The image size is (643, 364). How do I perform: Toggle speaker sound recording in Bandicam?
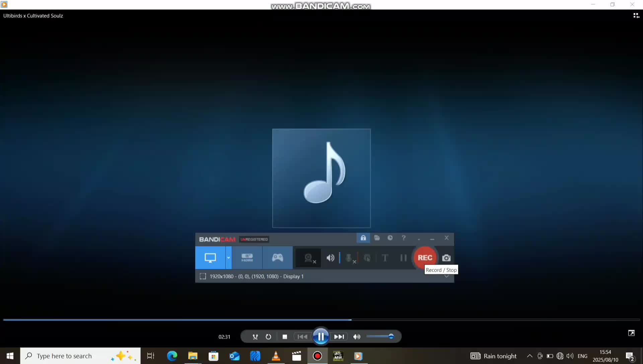click(x=330, y=258)
